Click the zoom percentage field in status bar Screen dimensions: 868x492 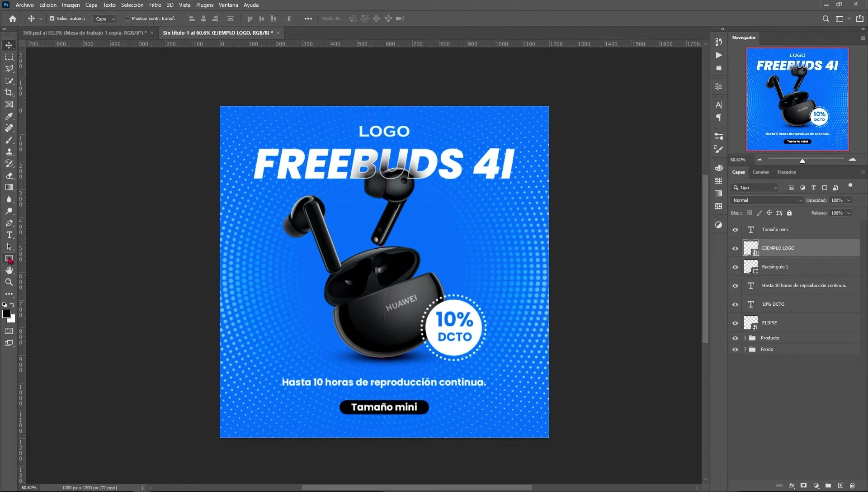(29, 488)
